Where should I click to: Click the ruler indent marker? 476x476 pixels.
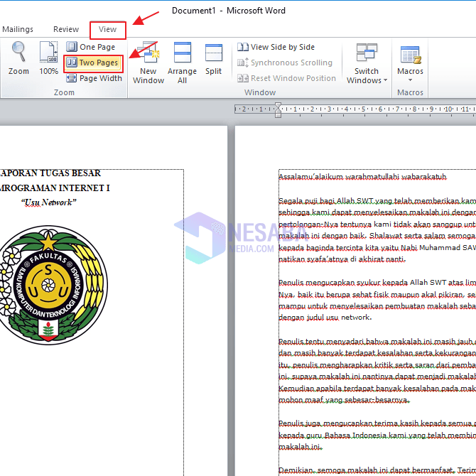pos(278,110)
